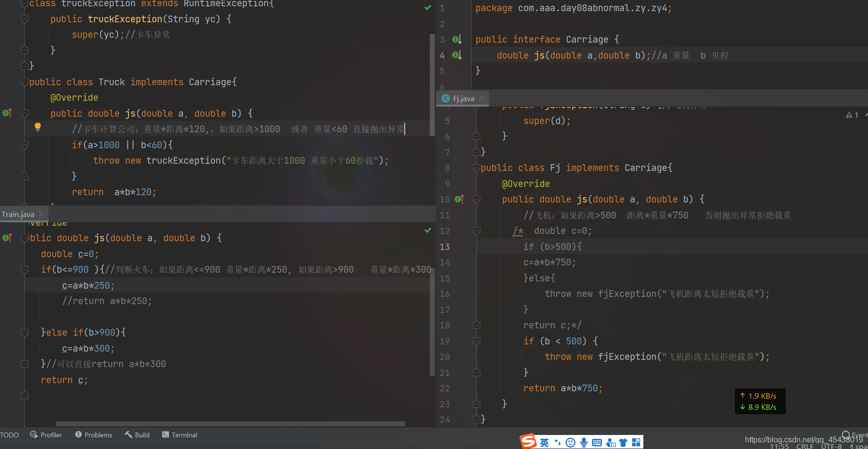The height and width of the screenshot is (449, 868).
Task: Open the Build tool window
Action: pos(137,435)
